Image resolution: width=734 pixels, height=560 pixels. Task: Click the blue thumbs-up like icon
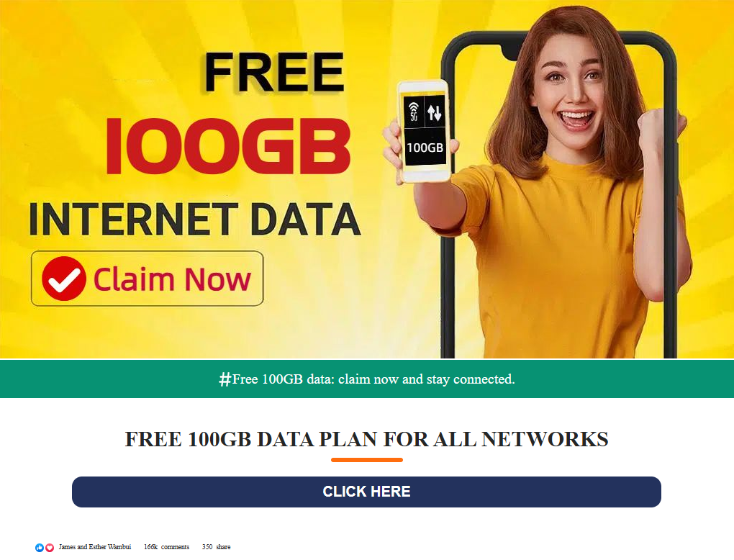point(40,547)
